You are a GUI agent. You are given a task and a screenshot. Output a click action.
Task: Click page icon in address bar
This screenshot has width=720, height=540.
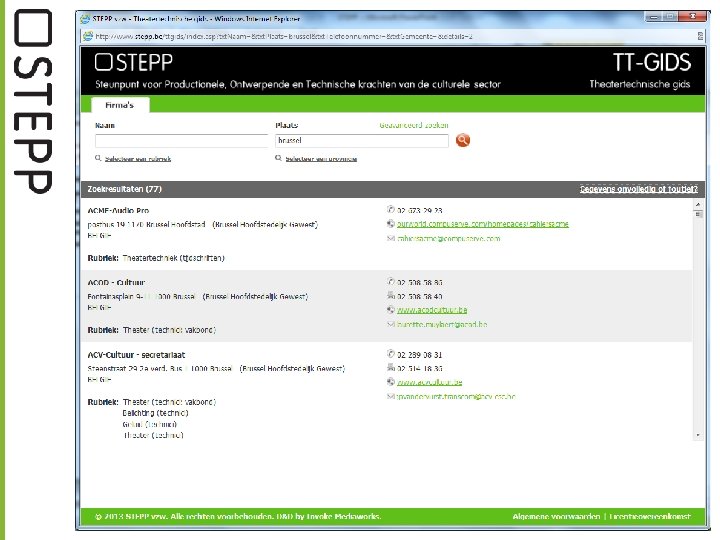(88, 36)
